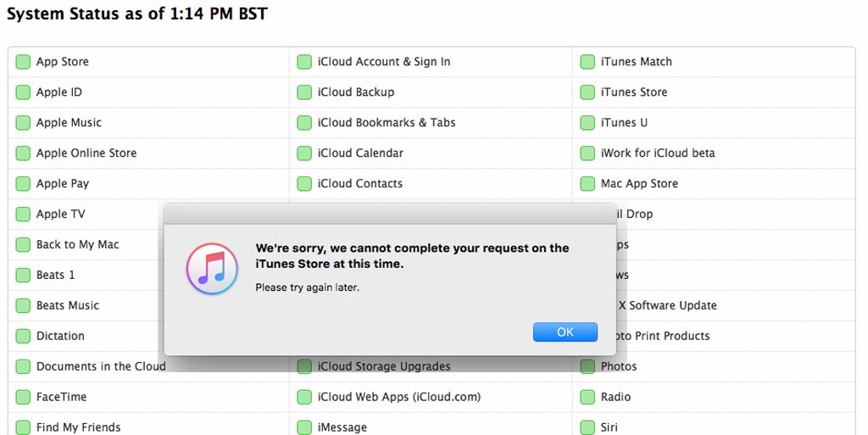This screenshot has height=435, width=868.
Task: Click the iWork for iCloud beta label
Action: (657, 153)
